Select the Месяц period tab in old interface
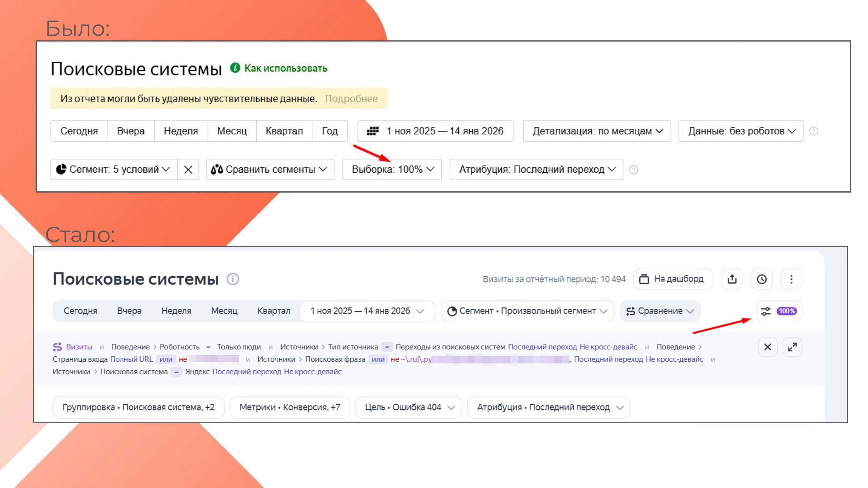The width and height of the screenshot is (868, 488). [232, 131]
